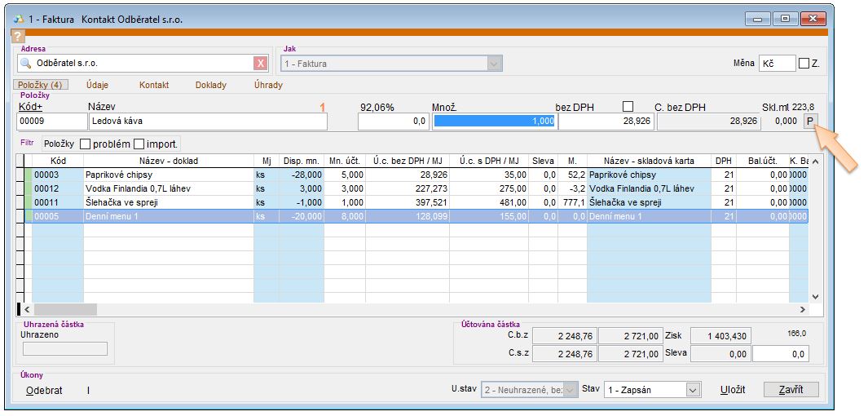Click the orange help question mark icon
Screen dimensions: 868x416
tap(17, 36)
